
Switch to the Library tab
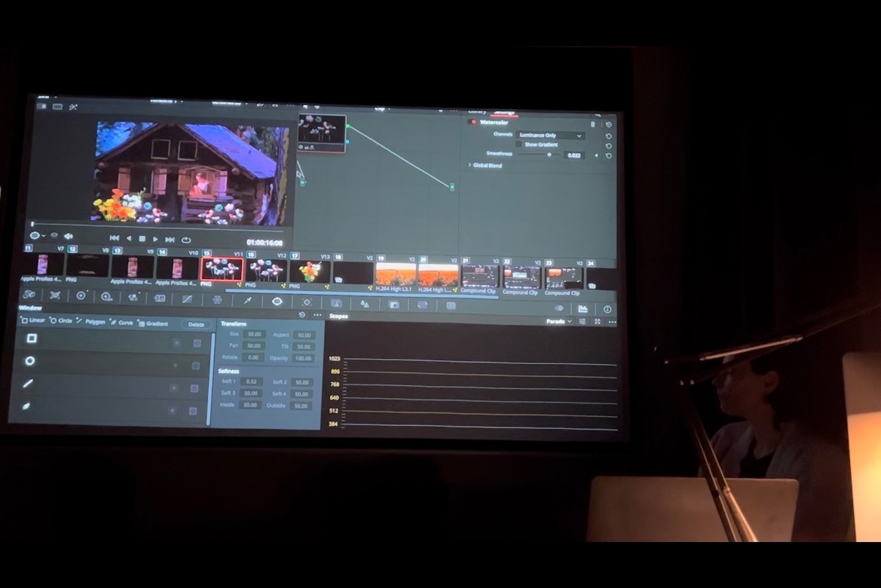coord(477,111)
